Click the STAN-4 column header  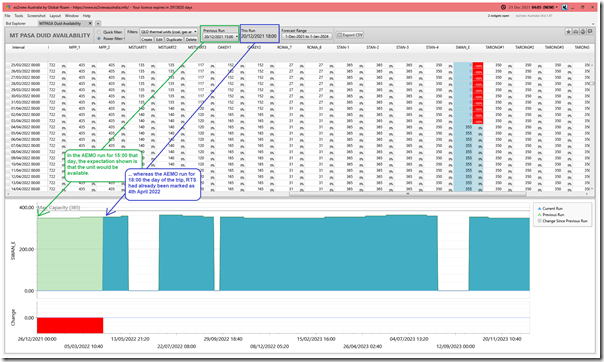pyautogui.click(x=432, y=47)
